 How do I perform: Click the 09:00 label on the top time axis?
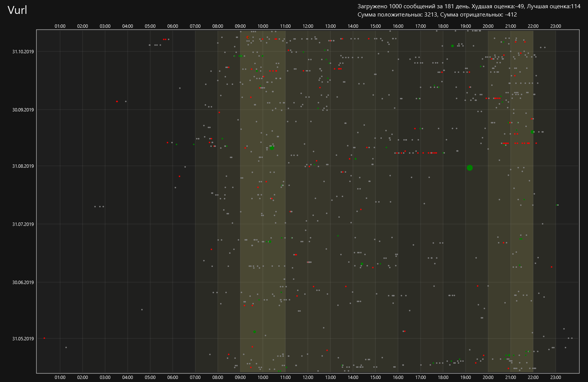pyautogui.click(x=240, y=26)
